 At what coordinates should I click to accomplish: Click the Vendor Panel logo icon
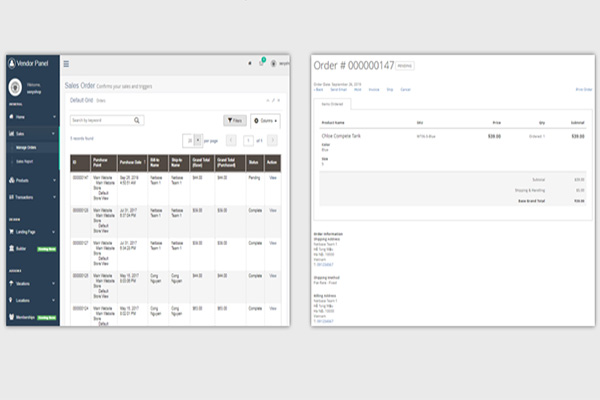[13, 63]
